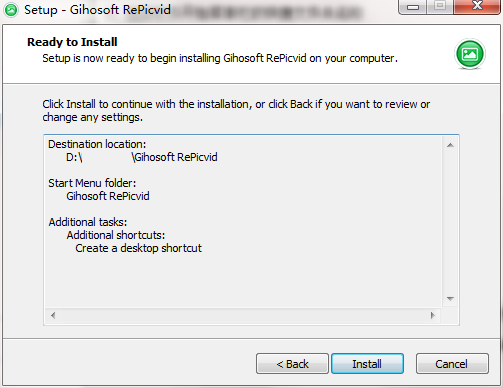The image size is (503, 388).
Task: Select the destination path ending in \Gihosoft RePicvid
Action: [142, 157]
